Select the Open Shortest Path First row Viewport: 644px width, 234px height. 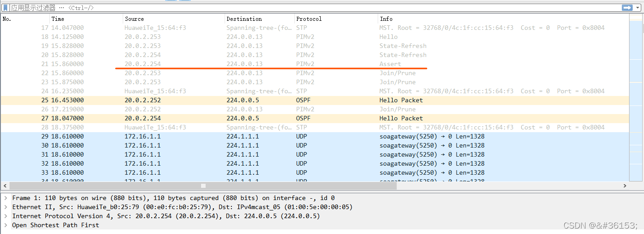coord(55,225)
